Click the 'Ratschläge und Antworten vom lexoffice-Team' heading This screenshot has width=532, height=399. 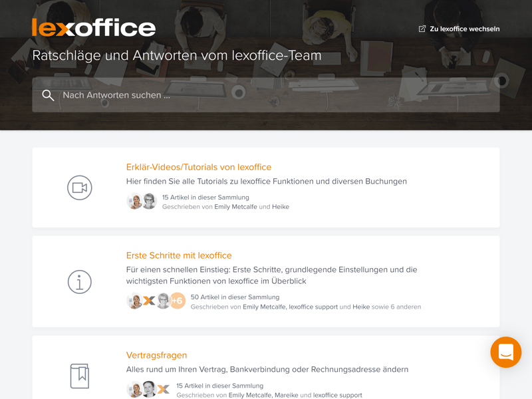point(177,55)
